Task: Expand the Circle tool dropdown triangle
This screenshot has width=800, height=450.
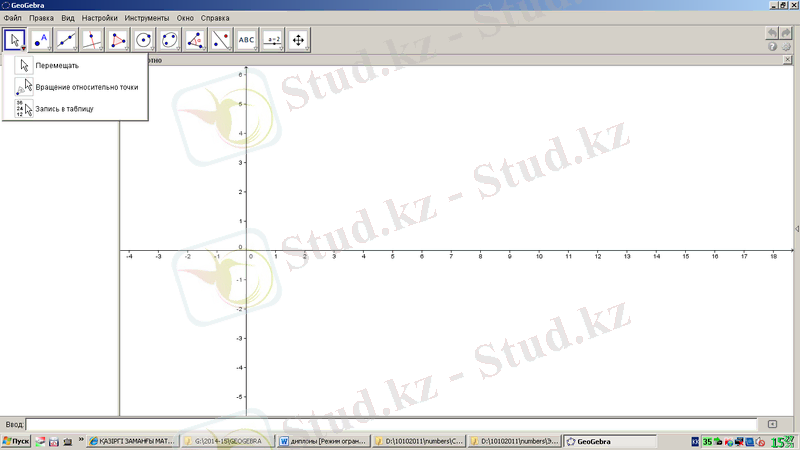Action: pyautogui.click(x=153, y=48)
